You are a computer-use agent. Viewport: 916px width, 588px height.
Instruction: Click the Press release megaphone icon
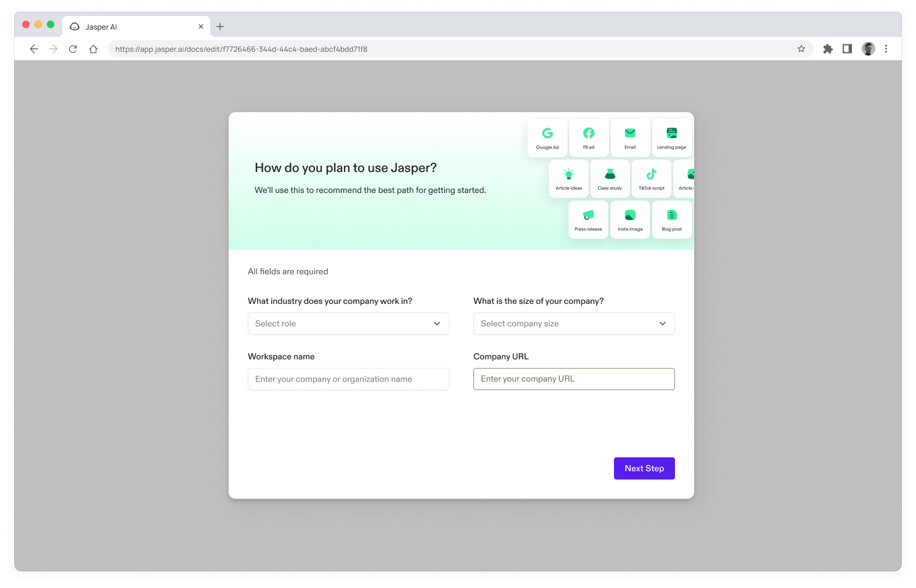pos(588,219)
